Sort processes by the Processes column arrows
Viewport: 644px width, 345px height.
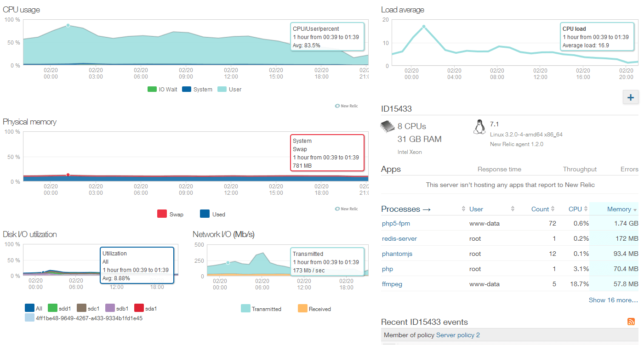463,209
